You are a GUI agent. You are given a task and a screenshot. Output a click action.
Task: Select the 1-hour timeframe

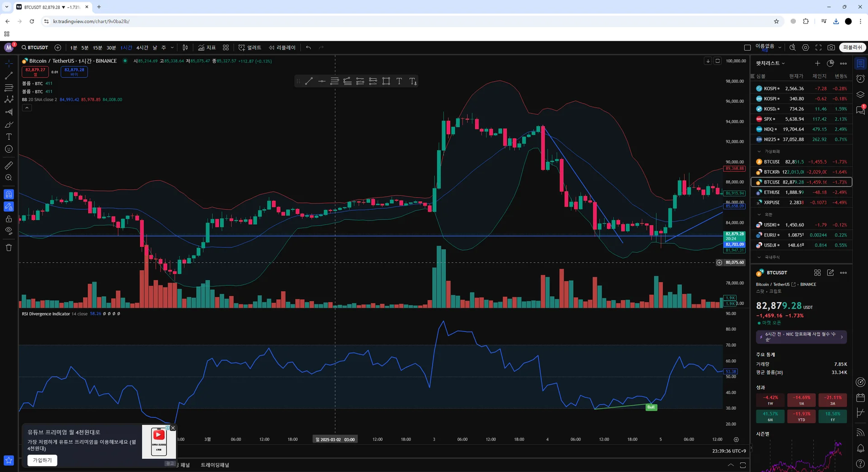click(x=126, y=47)
